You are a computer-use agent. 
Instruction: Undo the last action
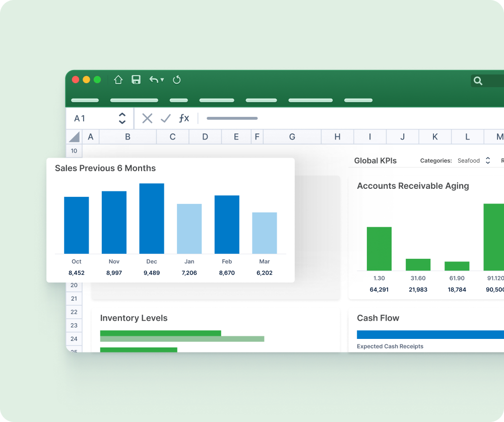tap(154, 80)
